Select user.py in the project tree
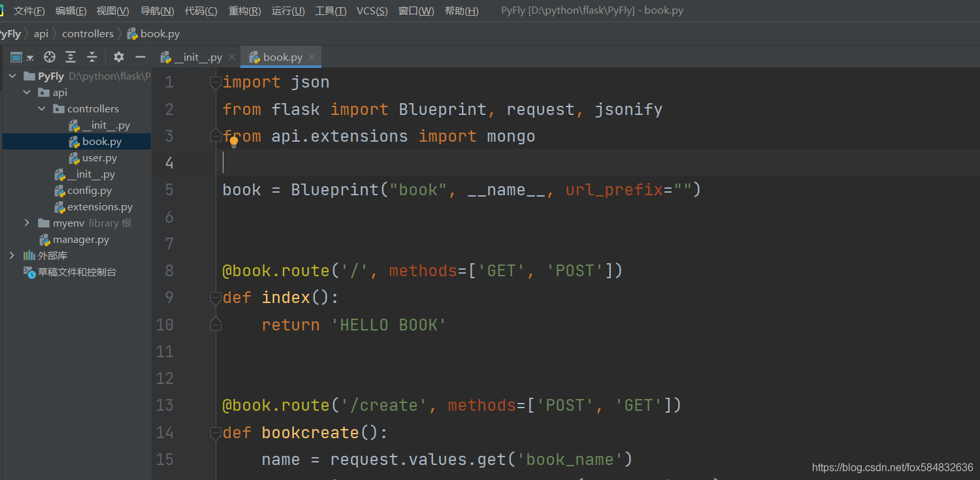Image resolution: width=980 pixels, height=480 pixels. tap(99, 158)
